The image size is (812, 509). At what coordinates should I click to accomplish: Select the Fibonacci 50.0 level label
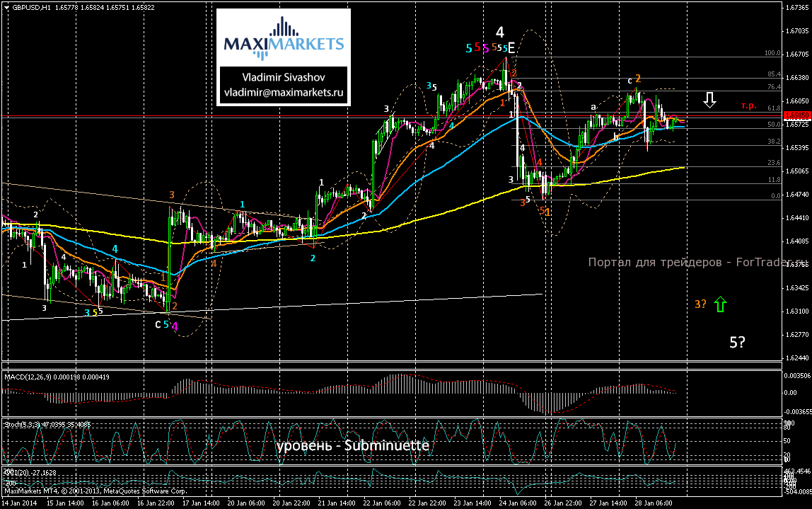(775, 125)
